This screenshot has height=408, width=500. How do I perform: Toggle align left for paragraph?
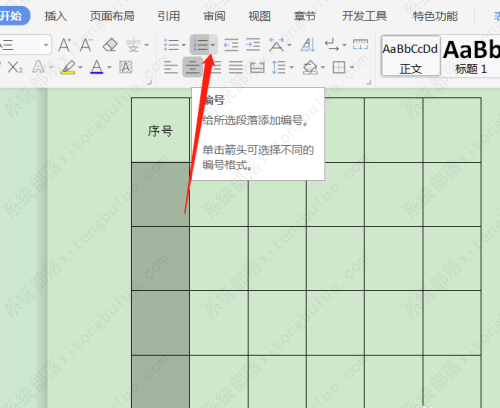tap(171, 67)
